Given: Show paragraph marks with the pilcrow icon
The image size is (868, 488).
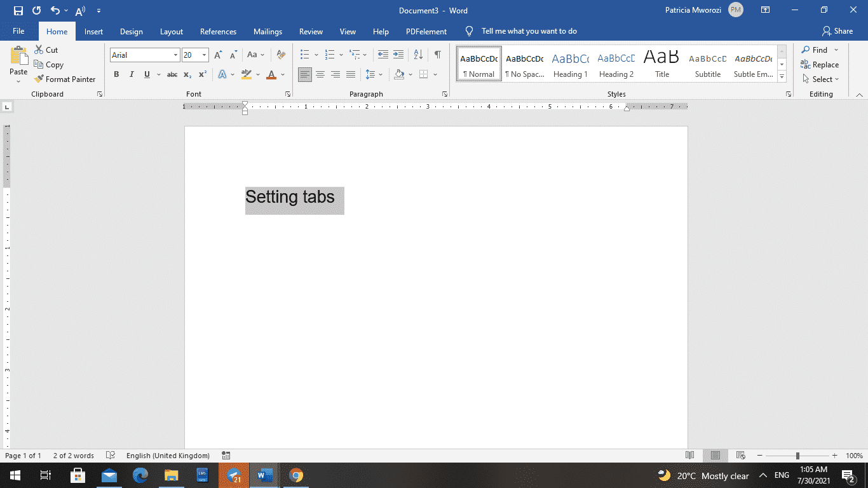Looking at the screenshot, I should pos(437,55).
